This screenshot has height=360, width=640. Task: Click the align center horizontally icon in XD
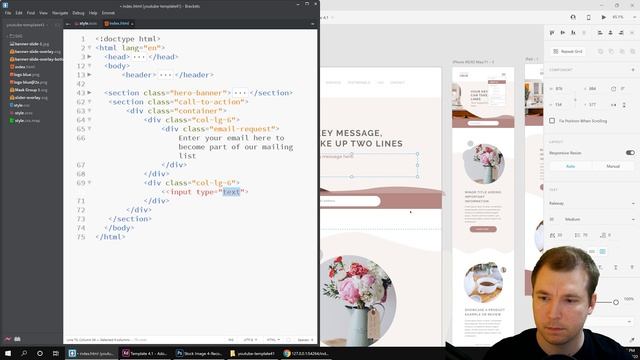[611, 33]
